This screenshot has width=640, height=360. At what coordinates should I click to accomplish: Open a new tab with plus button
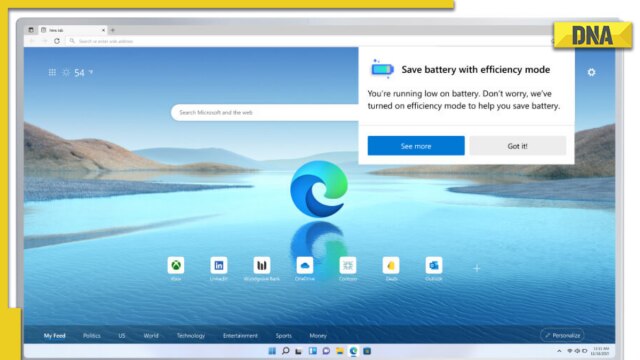[x=113, y=30]
